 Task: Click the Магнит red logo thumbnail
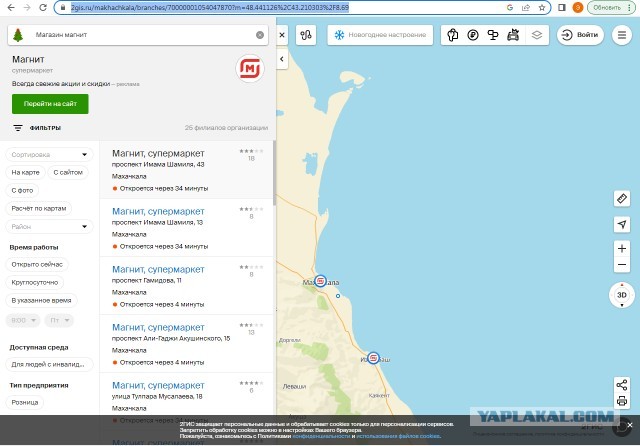click(x=250, y=68)
